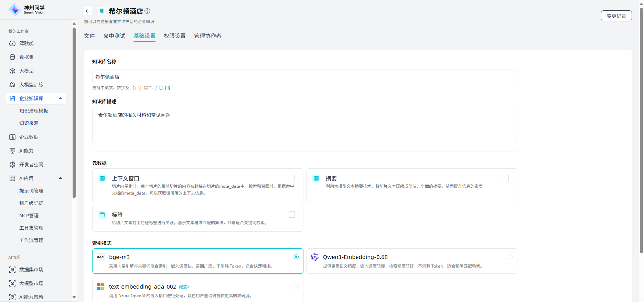Switch to the 命中测试 tab
This screenshot has height=302, width=644.
(114, 36)
